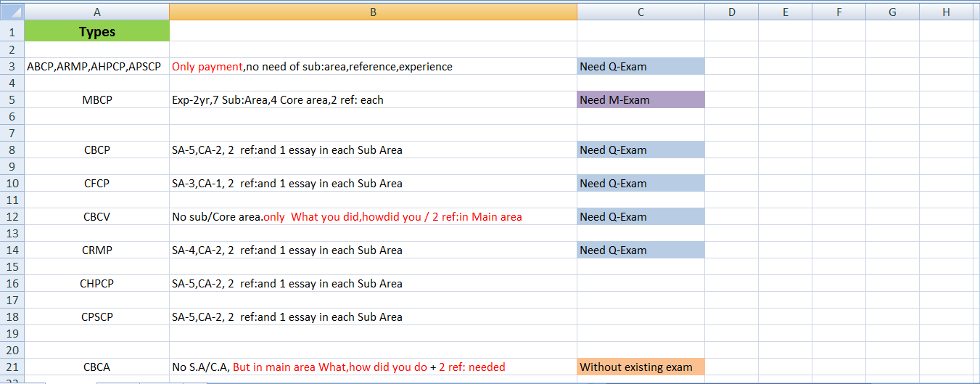The width and height of the screenshot is (980, 384).
Task: Select the row 5 header
Action: (x=12, y=100)
